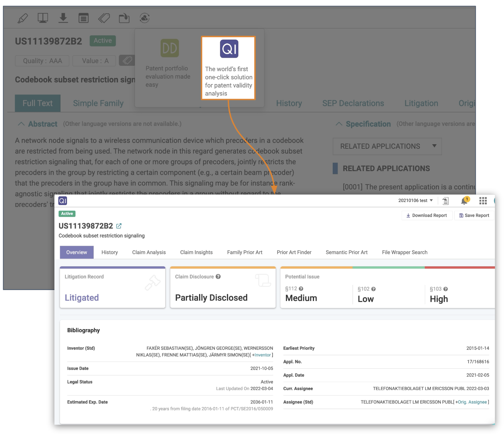Switch to the Simple Family tab
The image size is (504, 436).
point(98,103)
